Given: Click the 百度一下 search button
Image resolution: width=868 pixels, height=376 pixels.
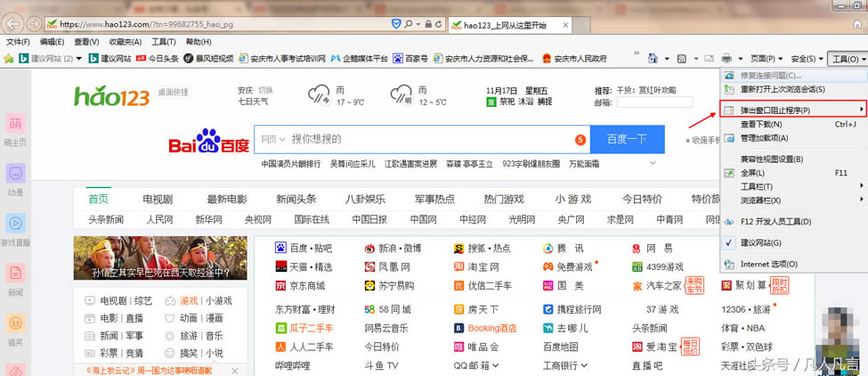Looking at the screenshot, I should click(629, 140).
